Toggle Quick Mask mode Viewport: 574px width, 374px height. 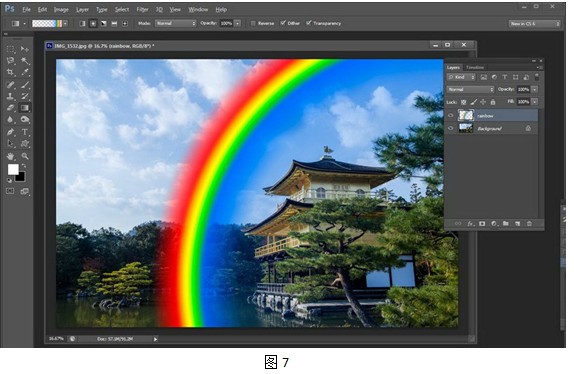click(10, 191)
